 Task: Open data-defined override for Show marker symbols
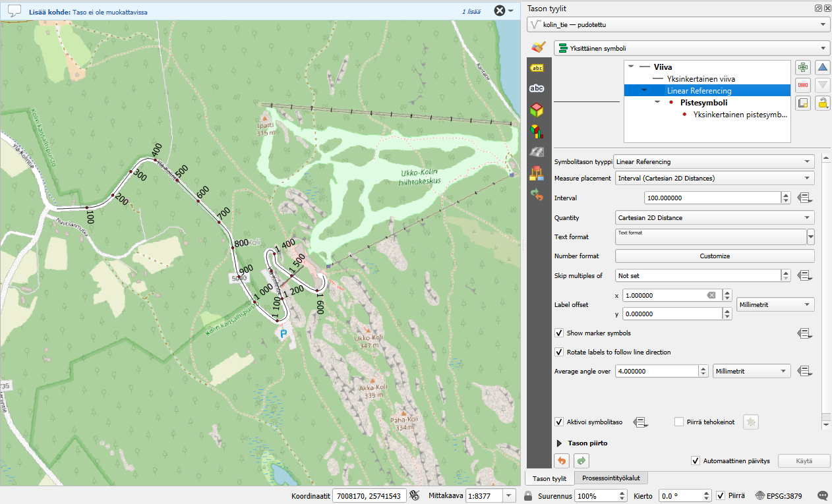click(x=804, y=333)
